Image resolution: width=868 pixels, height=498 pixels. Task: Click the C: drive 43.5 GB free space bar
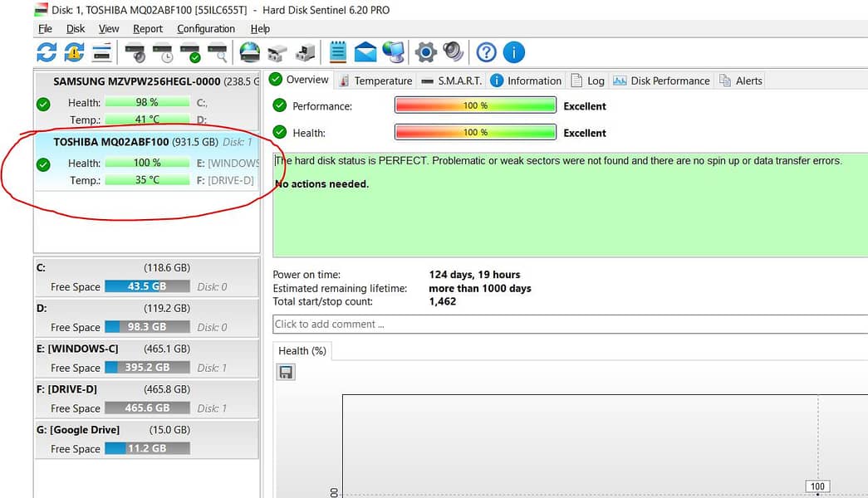click(x=147, y=286)
